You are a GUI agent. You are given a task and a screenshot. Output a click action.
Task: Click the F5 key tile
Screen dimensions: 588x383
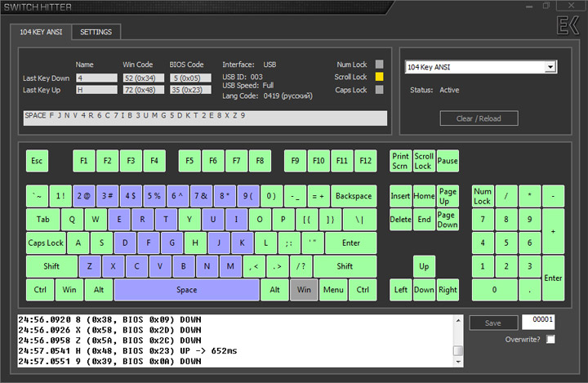pos(189,161)
